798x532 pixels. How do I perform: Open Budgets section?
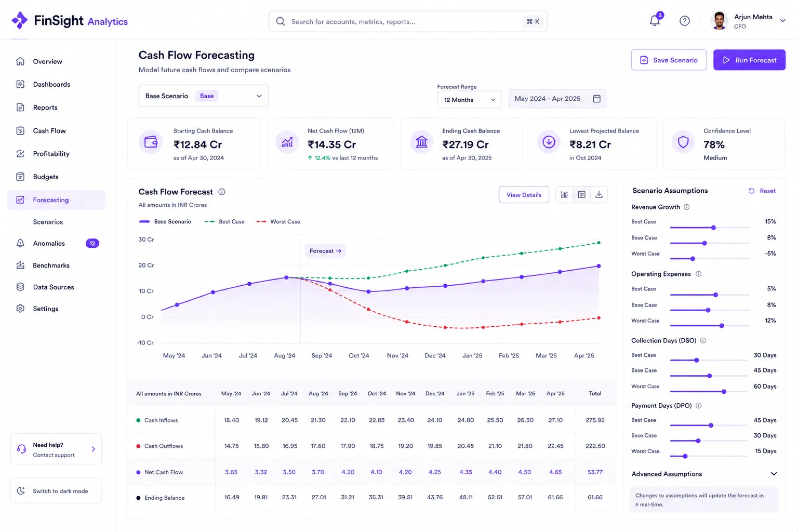[x=56, y=177]
